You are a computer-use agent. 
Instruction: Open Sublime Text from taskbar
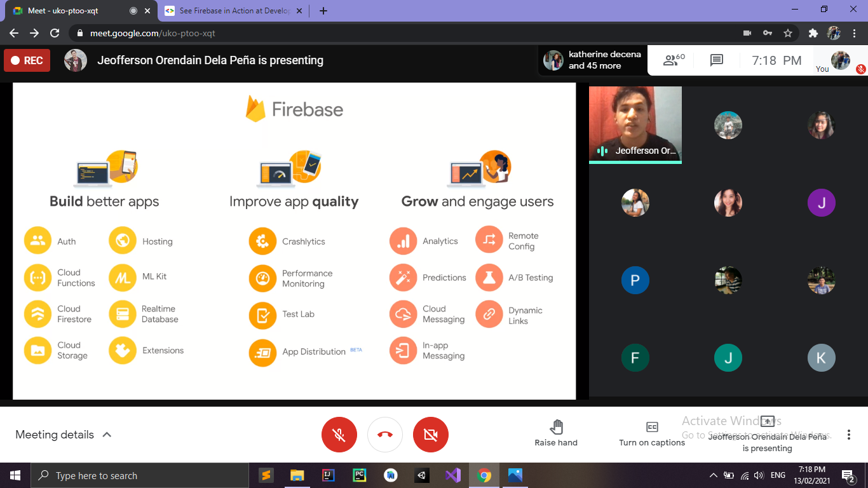click(x=266, y=475)
